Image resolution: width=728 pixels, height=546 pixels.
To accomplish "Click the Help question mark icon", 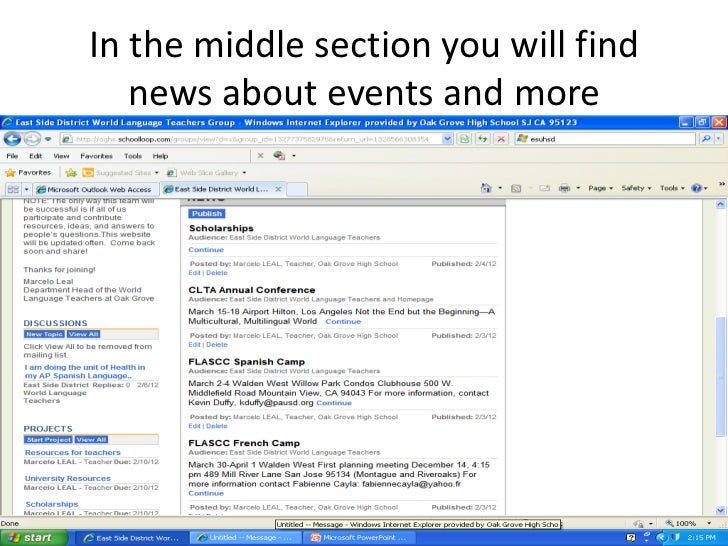I will [x=696, y=188].
